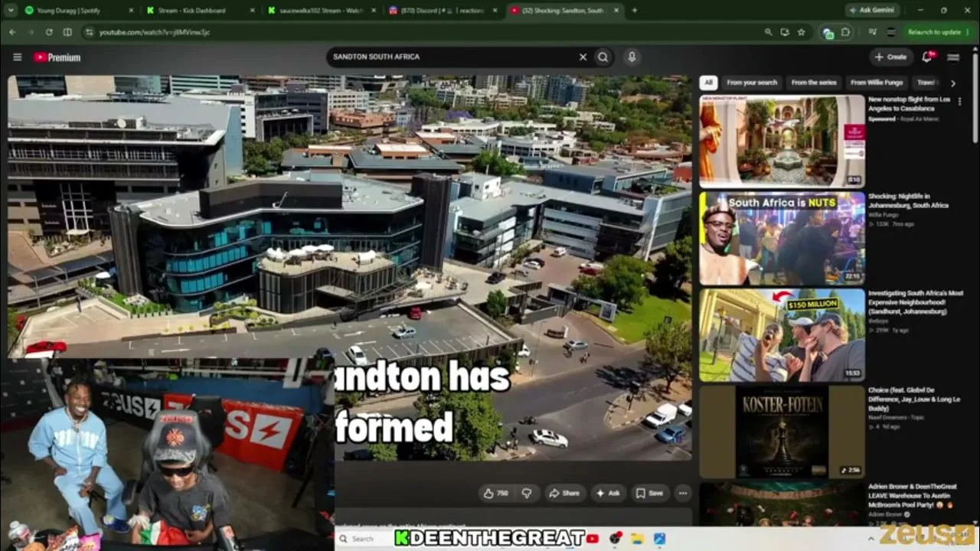Open the Create menu button
The image size is (980, 551).
(x=890, y=57)
